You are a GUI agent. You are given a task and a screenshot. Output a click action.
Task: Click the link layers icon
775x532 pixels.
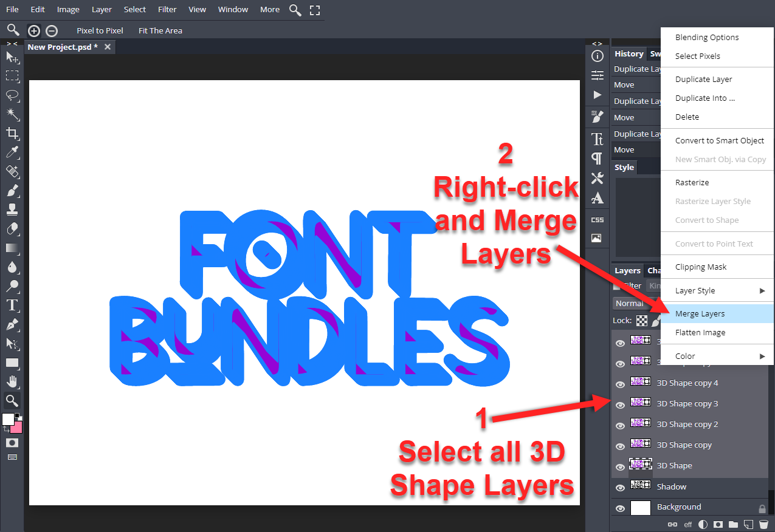pos(672,523)
